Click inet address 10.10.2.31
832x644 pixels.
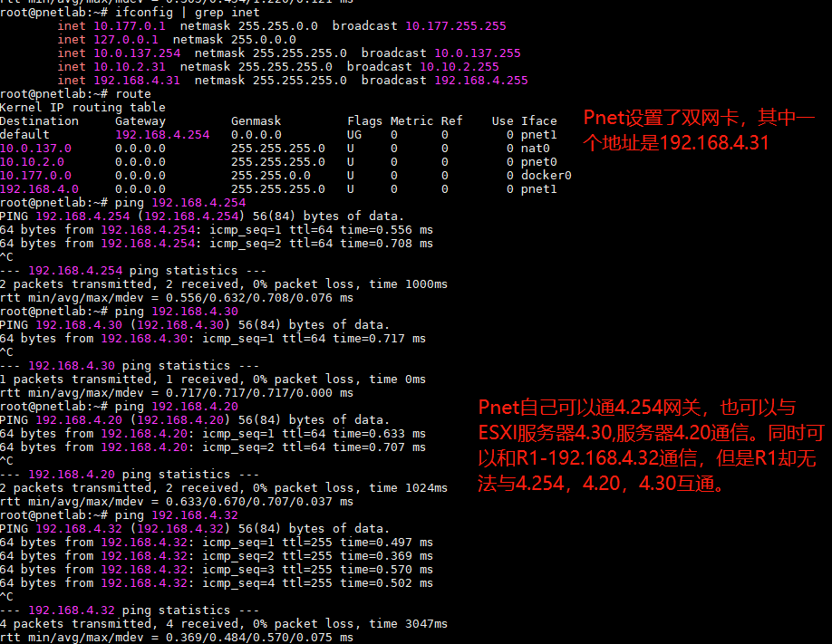coord(130,67)
